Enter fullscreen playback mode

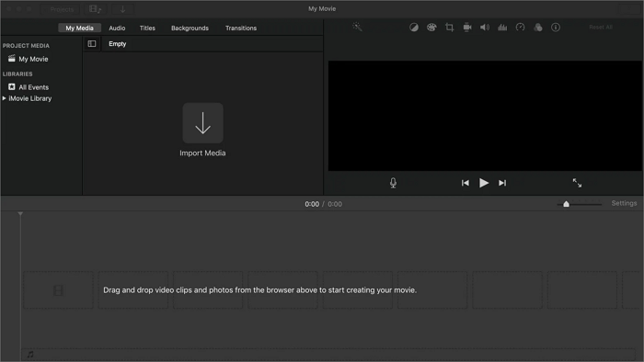coord(577,183)
